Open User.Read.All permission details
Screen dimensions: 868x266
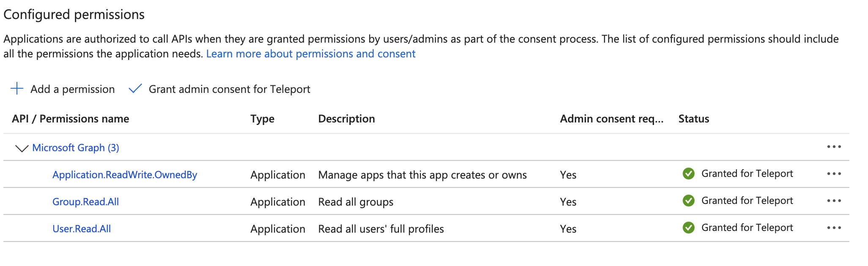(x=82, y=229)
